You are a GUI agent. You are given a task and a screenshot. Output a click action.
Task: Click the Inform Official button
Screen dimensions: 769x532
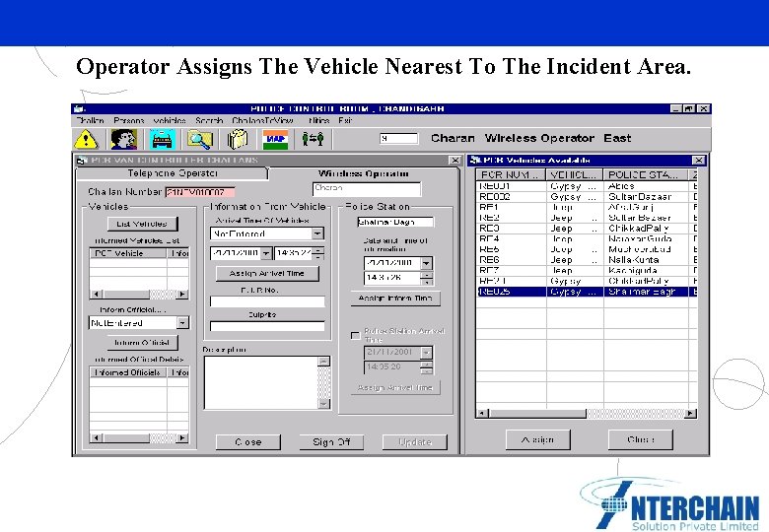pyautogui.click(x=142, y=343)
